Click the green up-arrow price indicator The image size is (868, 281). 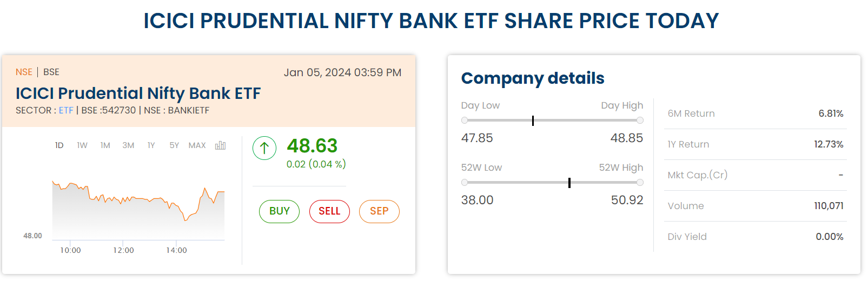click(x=264, y=148)
